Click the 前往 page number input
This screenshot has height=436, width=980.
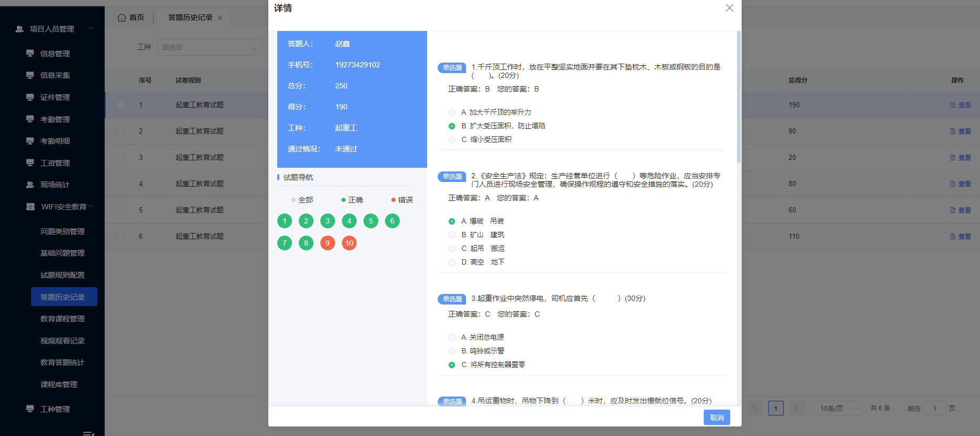935,408
